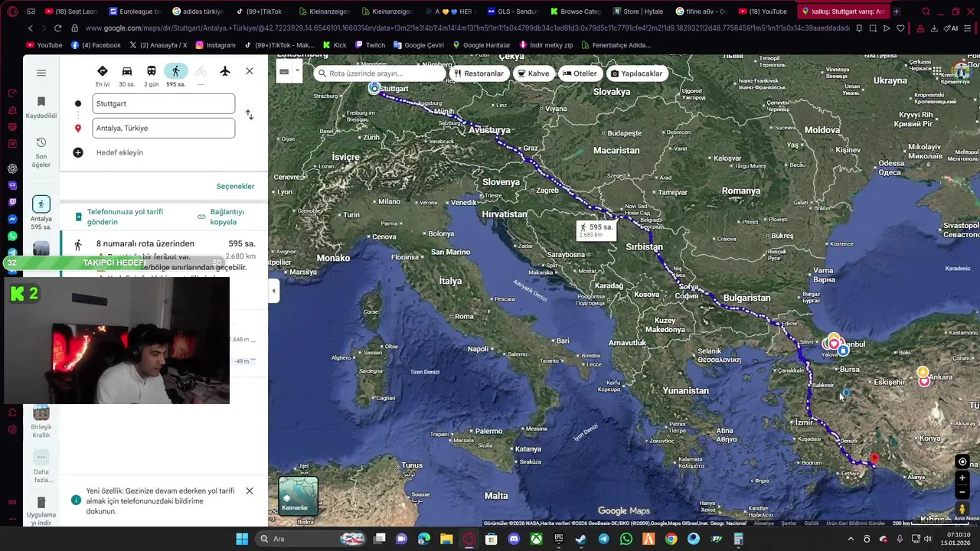Select public transit travel mode icon

(x=152, y=71)
